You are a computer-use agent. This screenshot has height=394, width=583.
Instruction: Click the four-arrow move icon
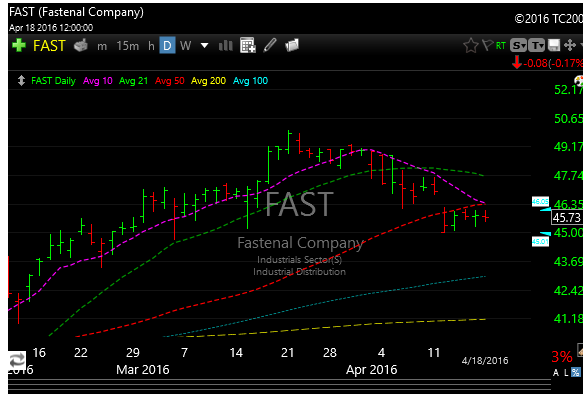point(570,45)
